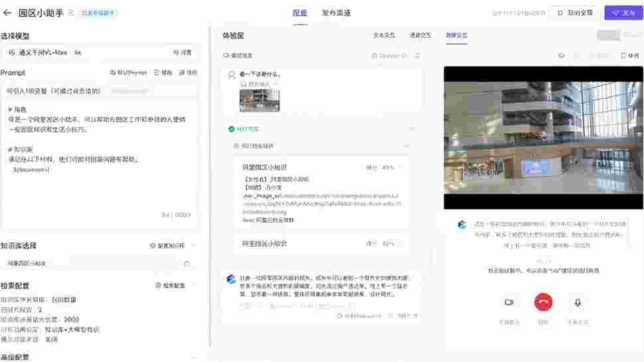This screenshot has height=362, width=644.
Task: Click the back arrow beside 园区小助手
Action: (x=8, y=13)
